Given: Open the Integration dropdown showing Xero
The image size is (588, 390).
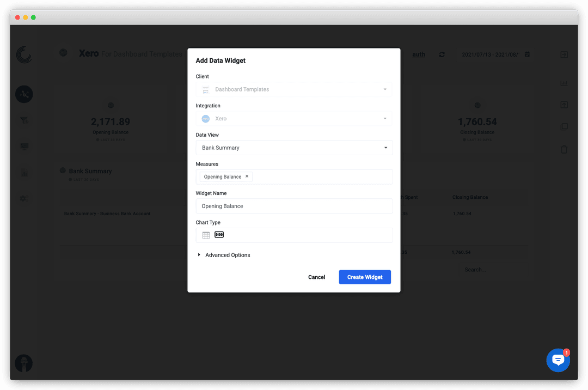Looking at the screenshot, I should click(x=294, y=119).
